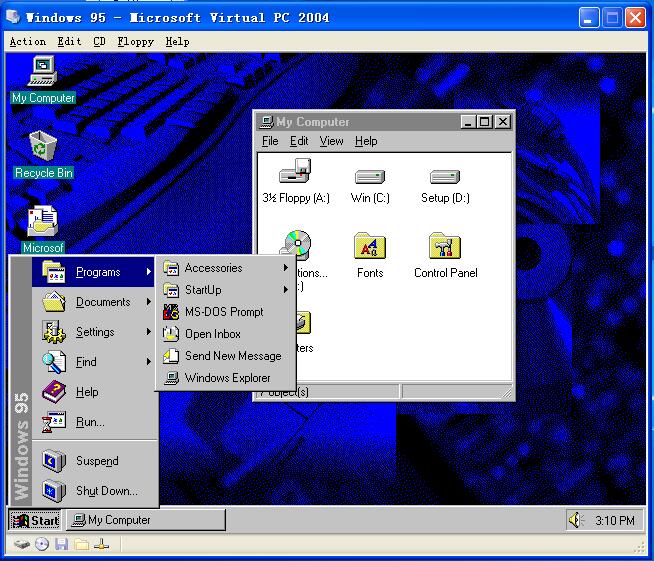Select Open Inbox in Programs menu

(x=226, y=334)
